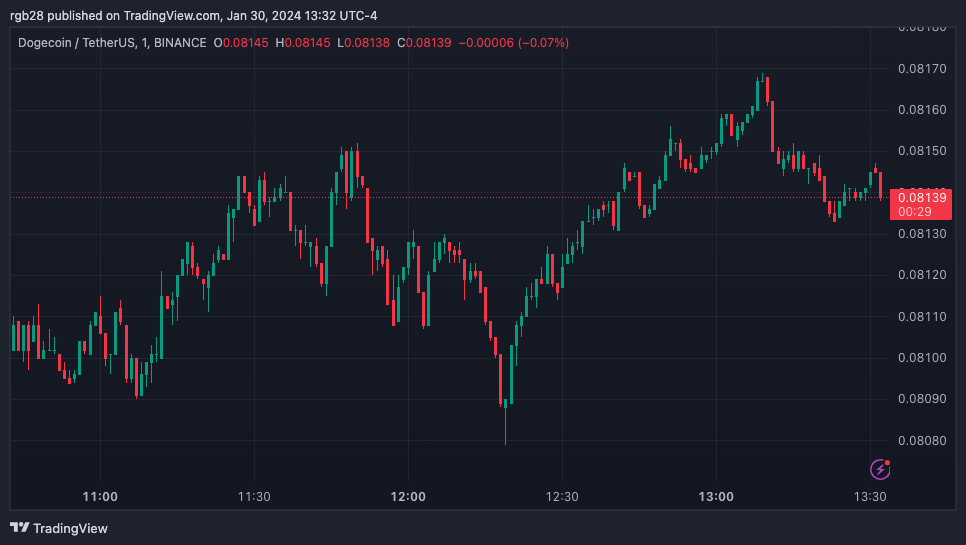966x545 pixels.
Task: Click the close value C0.08139
Action: tap(424, 43)
